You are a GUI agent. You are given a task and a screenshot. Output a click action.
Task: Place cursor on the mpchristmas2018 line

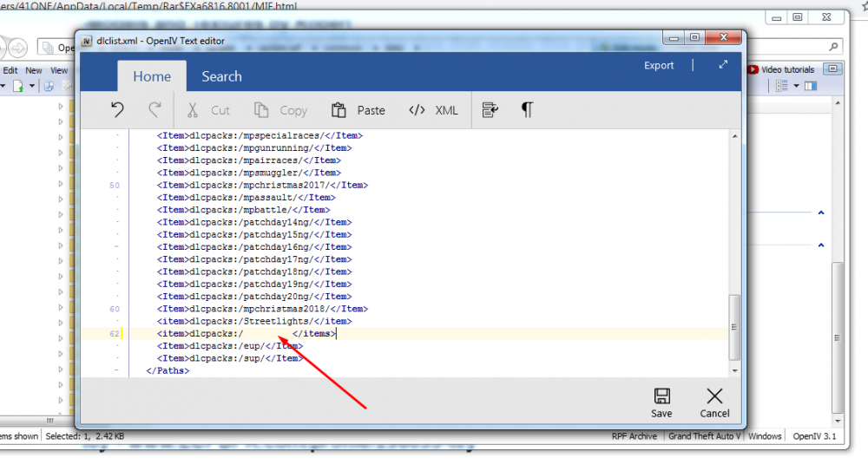point(262,309)
